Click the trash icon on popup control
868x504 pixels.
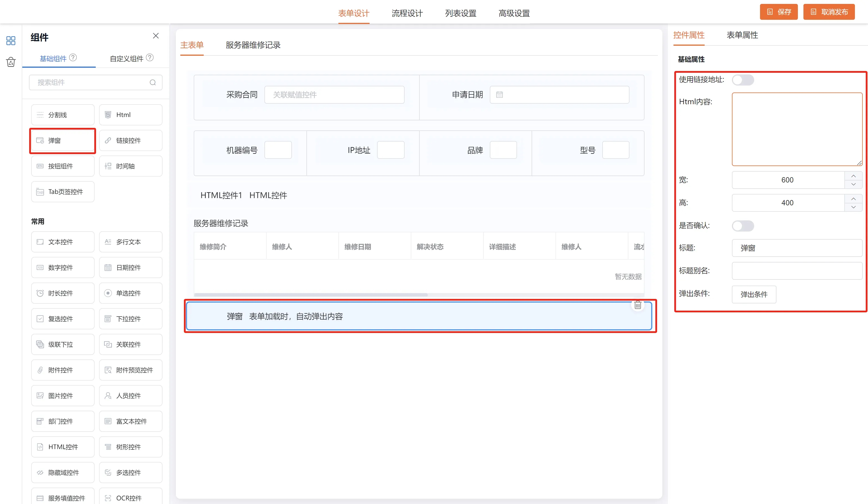[x=638, y=305]
